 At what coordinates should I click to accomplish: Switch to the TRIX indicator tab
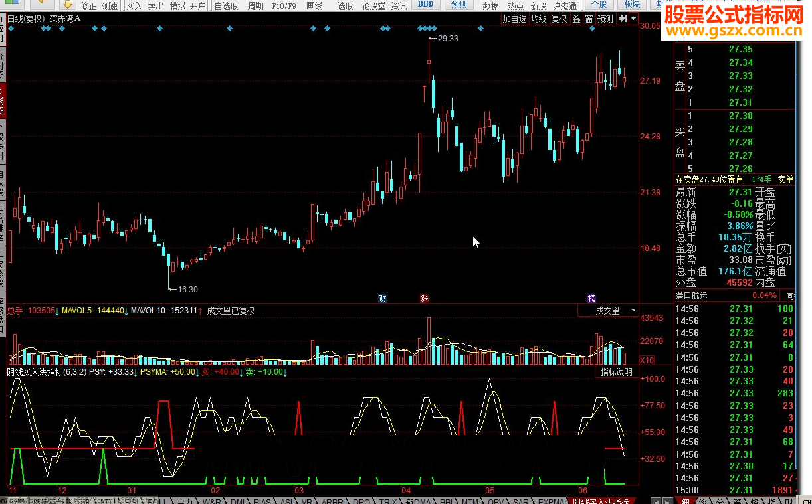[387, 501]
